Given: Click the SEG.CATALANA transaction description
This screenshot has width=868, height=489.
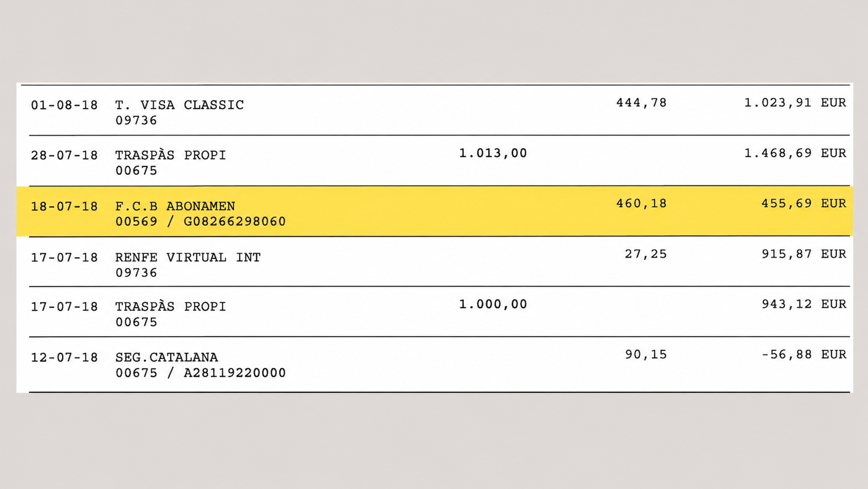Looking at the screenshot, I should pyautogui.click(x=167, y=358).
